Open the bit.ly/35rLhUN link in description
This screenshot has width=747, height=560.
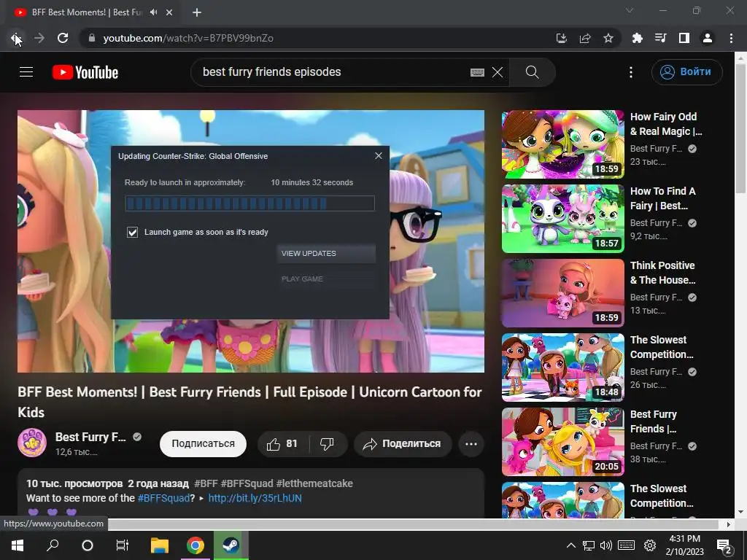click(x=255, y=498)
